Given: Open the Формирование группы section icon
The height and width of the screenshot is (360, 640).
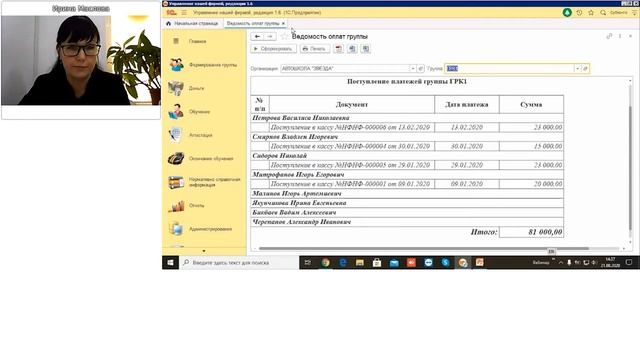Looking at the screenshot, I should (x=176, y=64).
